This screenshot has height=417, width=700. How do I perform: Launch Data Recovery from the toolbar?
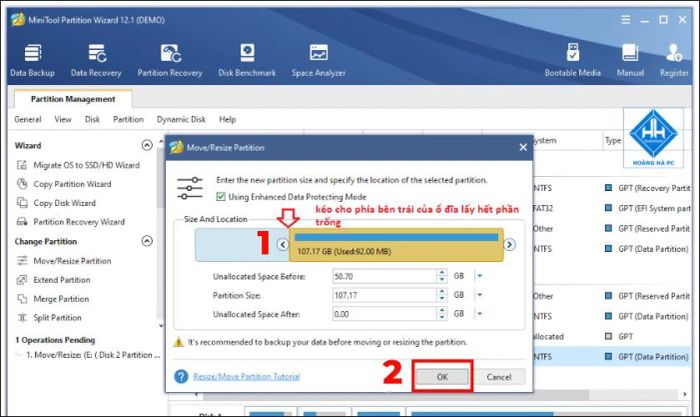(x=96, y=60)
